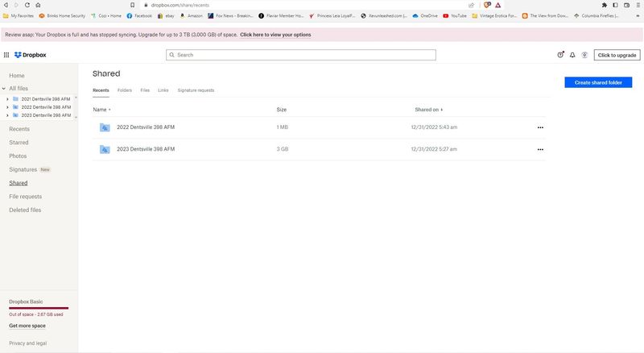Open the activity clock icon in header

(560, 55)
